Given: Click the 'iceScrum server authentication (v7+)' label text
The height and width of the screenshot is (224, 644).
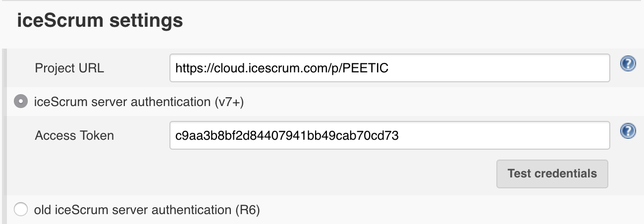Looking at the screenshot, I should pos(139,102).
